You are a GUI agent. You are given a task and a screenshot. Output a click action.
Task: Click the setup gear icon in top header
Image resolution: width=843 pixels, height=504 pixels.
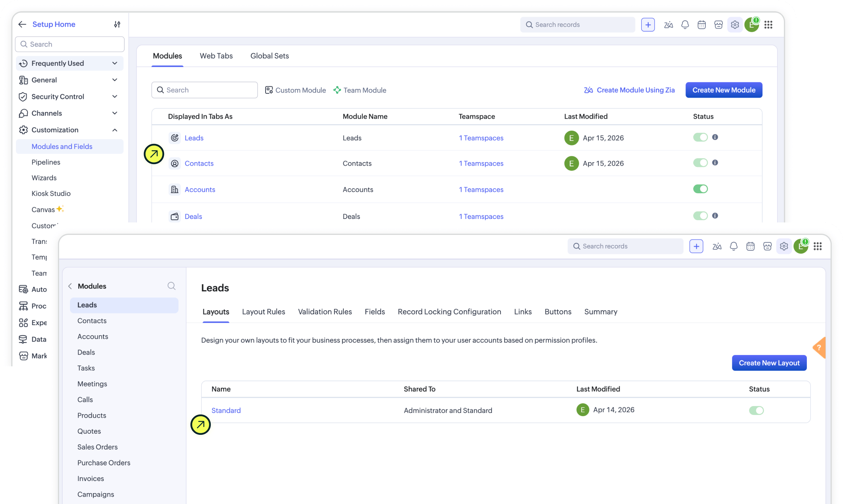735,25
